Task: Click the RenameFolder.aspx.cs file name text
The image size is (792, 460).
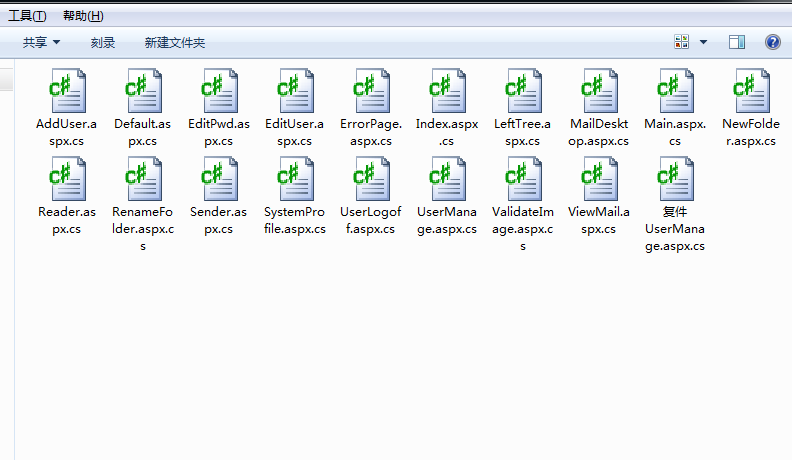Action: pyautogui.click(x=143, y=229)
